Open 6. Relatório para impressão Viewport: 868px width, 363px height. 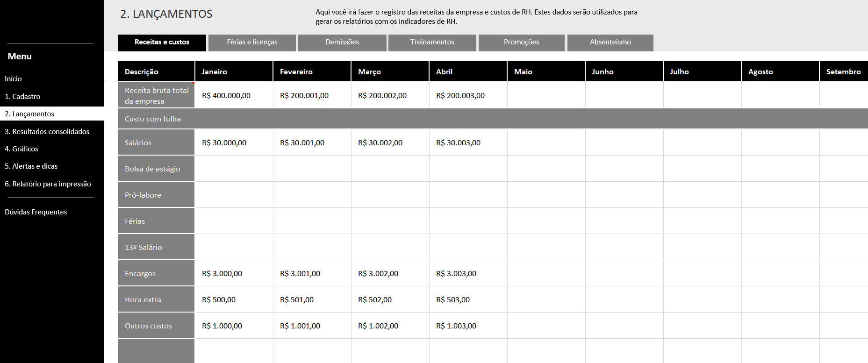48,184
